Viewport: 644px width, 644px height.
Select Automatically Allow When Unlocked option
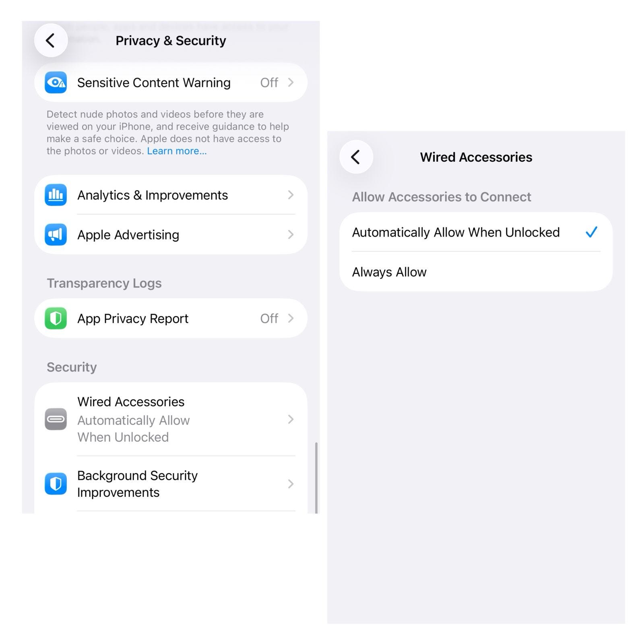476,232
